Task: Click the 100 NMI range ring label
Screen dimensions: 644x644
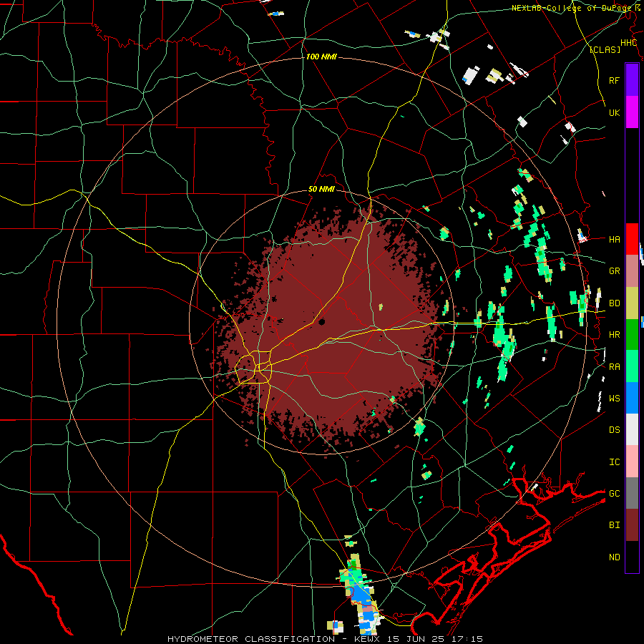Action: pyautogui.click(x=321, y=57)
